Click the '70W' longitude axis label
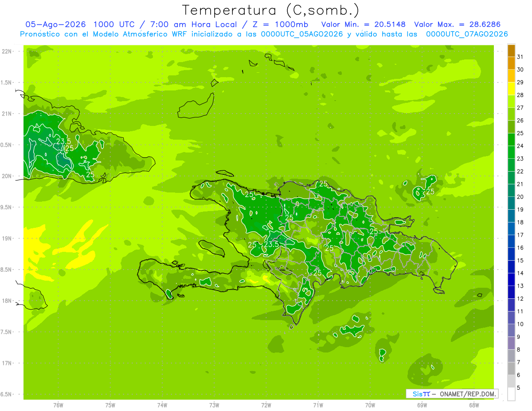532x411 pixels. pyautogui.click(x=370, y=405)
